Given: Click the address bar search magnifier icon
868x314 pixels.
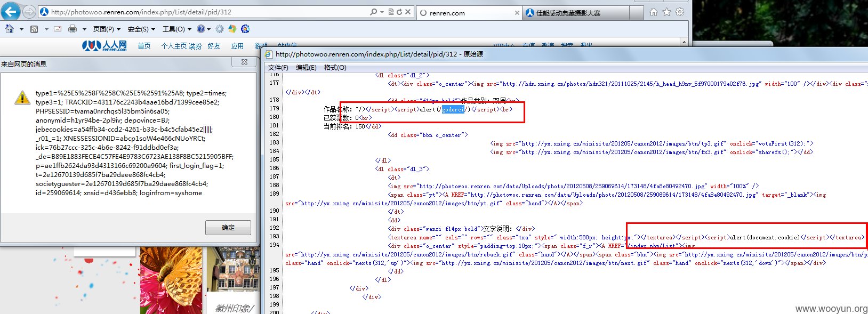Looking at the screenshot, I should tap(374, 12).
